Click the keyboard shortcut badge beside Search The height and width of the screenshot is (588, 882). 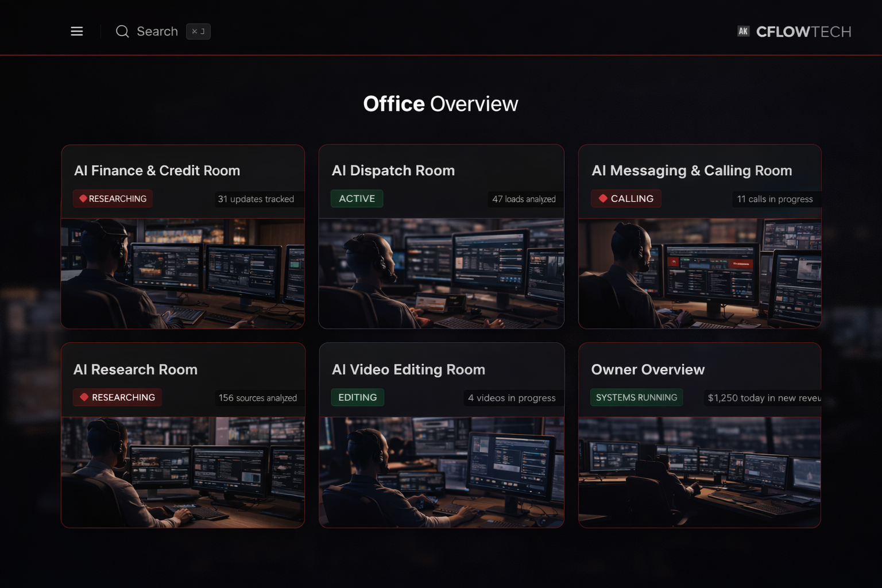[198, 32]
